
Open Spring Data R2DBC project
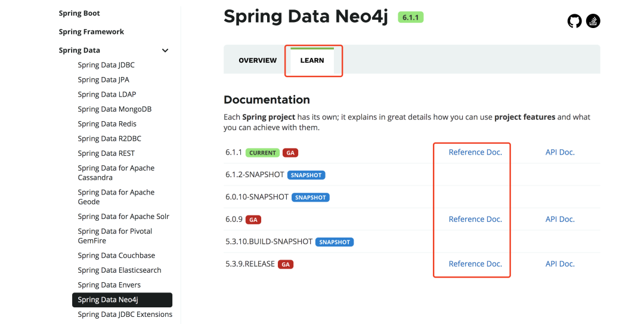click(x=109, y=138)
